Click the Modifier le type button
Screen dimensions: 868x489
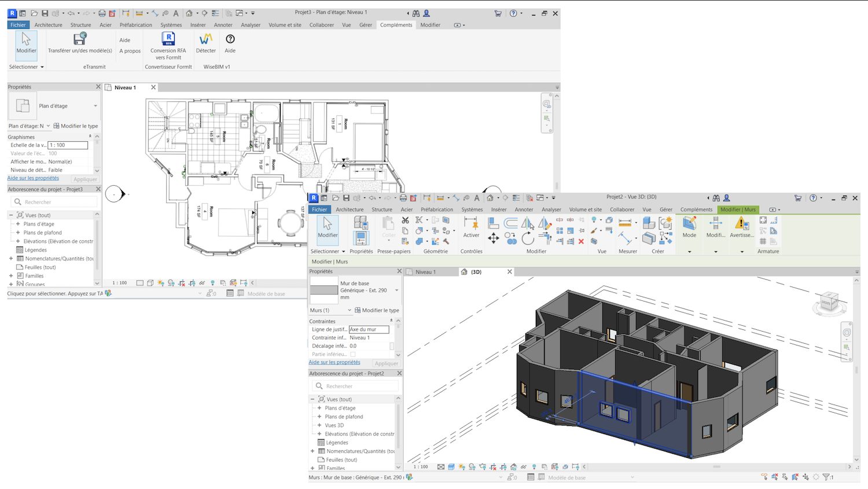pos(377,310)
